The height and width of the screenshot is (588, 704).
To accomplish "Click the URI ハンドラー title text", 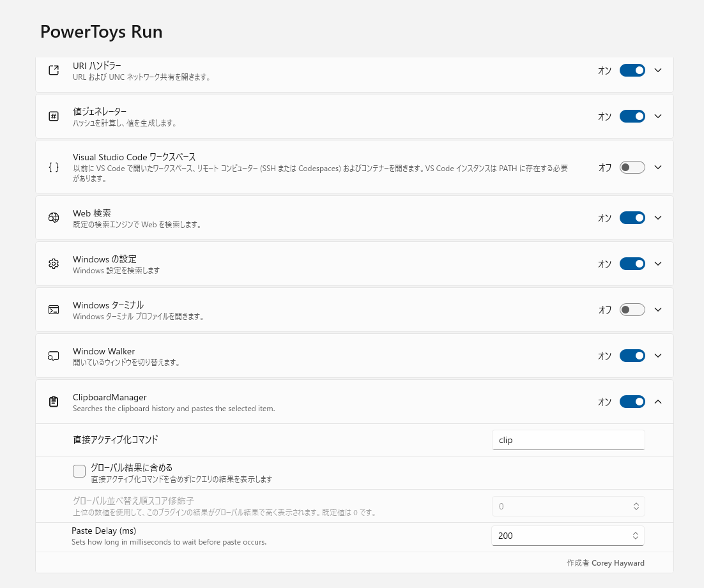I will 97,66.
